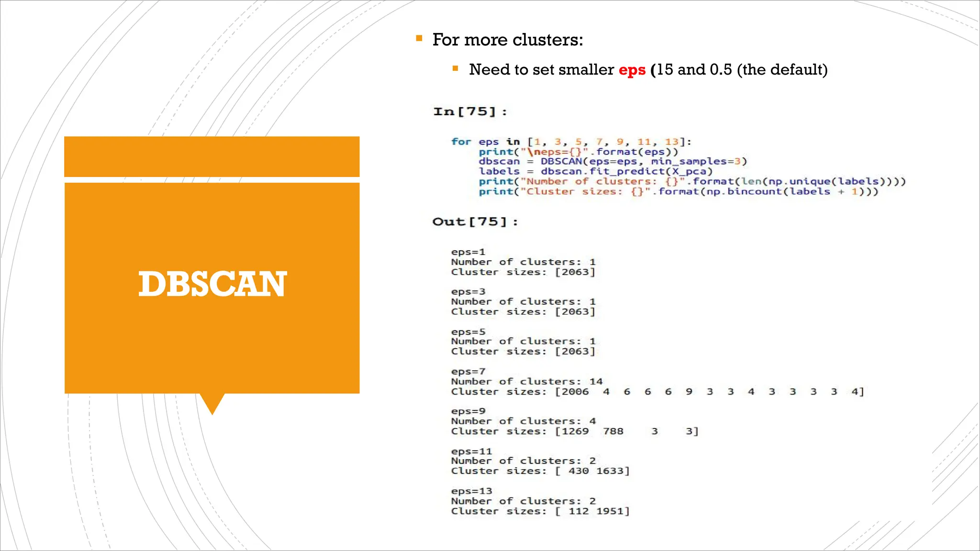Select the 'For more clusters:' bullet text
Viewport: 980px width, 551px height.
(508, 40)
